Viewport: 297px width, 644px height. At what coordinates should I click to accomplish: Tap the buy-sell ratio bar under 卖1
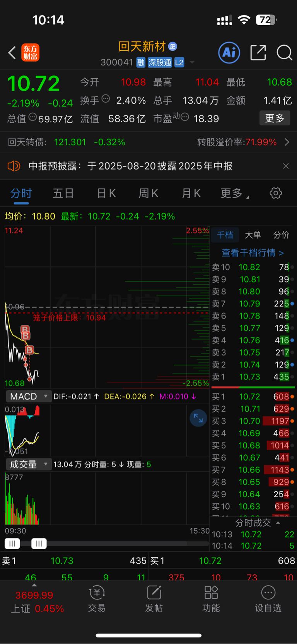pos(253,387)
